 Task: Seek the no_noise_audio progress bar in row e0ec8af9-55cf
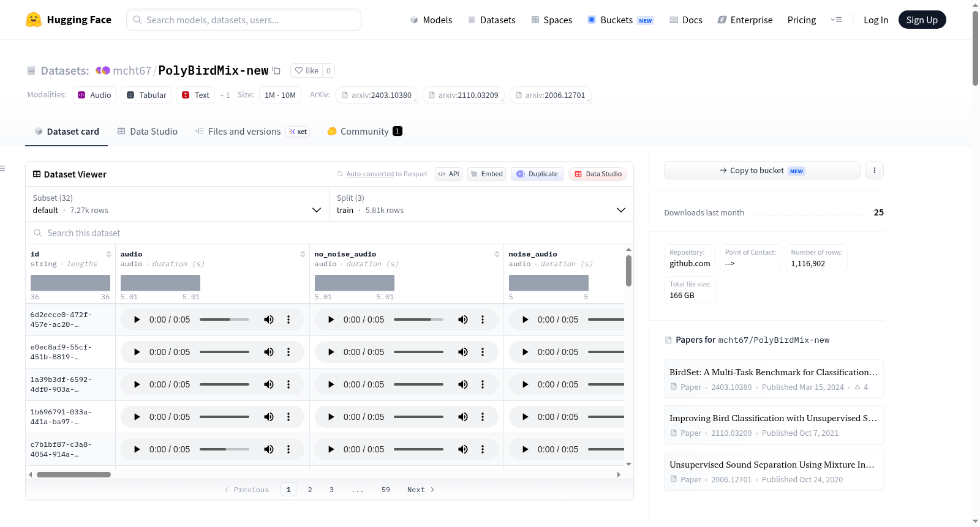pyautogui.click(x=418, y=352)
